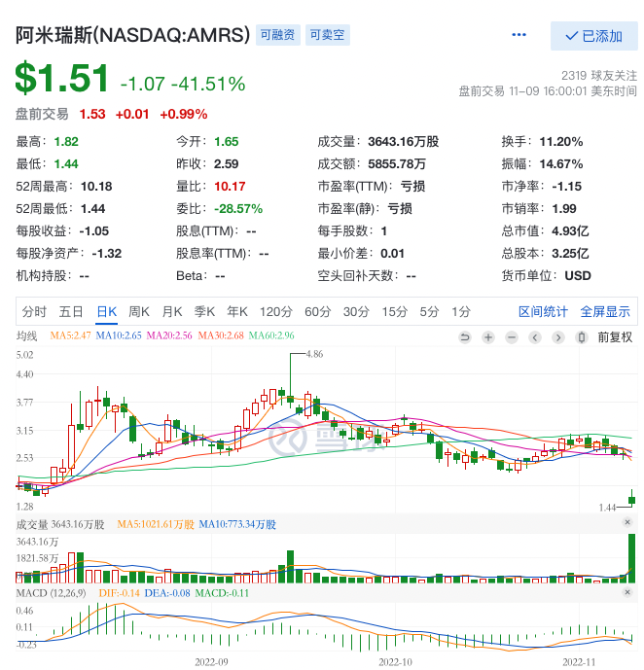Open 全屏显示 fullscreen chart view

[x=605, y=311]
